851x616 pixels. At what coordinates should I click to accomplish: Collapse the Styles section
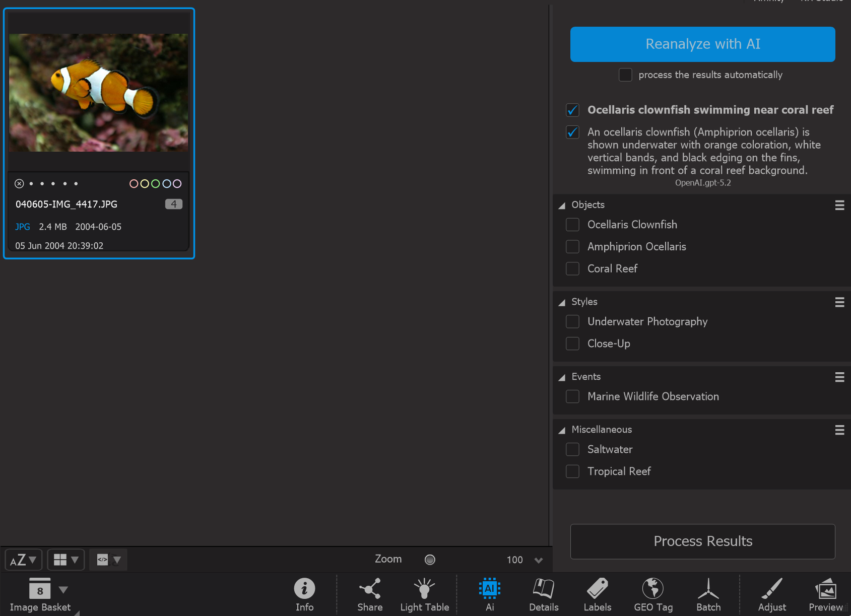562,303
